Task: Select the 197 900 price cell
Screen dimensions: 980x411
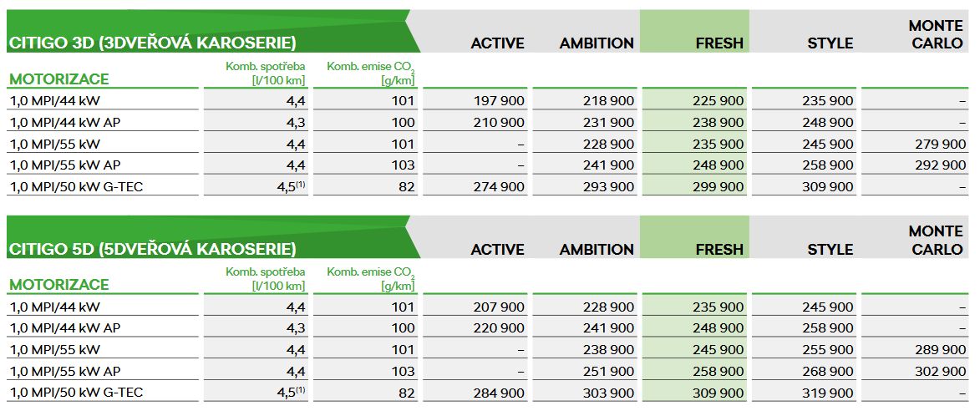Action: point(499,100)
